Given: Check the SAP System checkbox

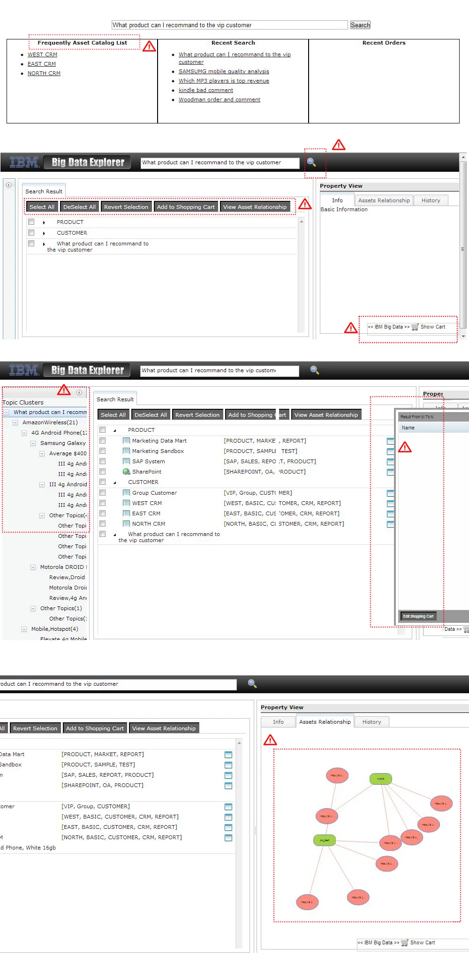Looking at the screenshot, I should tap(102, 461).
